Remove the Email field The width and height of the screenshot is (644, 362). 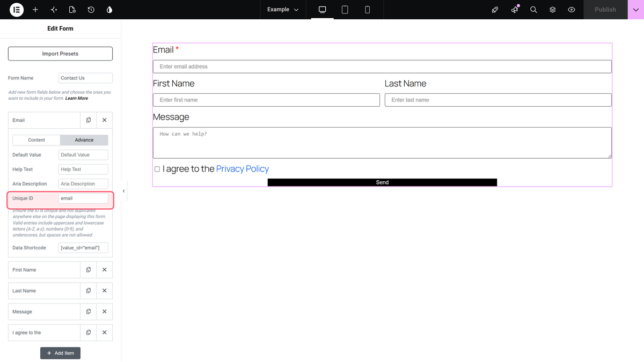(105, 120)
